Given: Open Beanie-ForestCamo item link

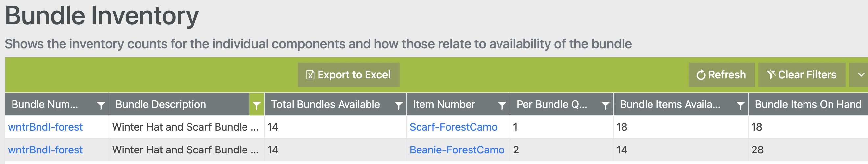Looking at the screenshot, I should (x=457, y=150).
